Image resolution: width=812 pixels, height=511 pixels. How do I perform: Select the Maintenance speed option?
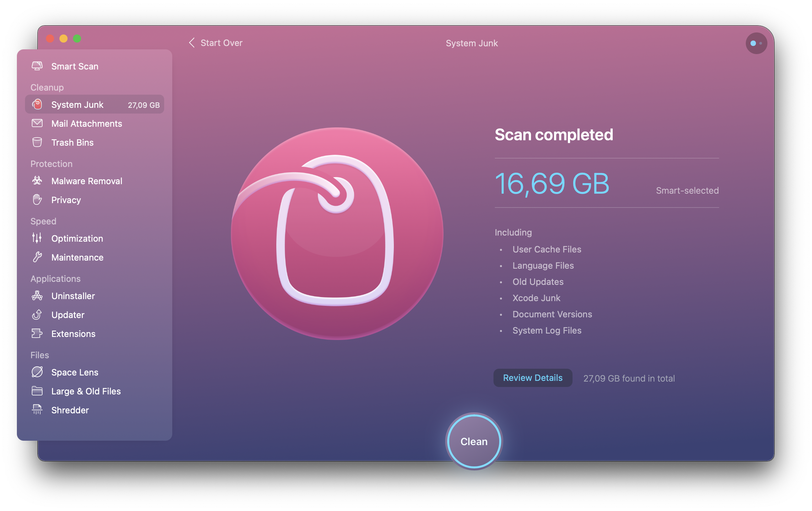pyautogui.click(x=76, y=257)
